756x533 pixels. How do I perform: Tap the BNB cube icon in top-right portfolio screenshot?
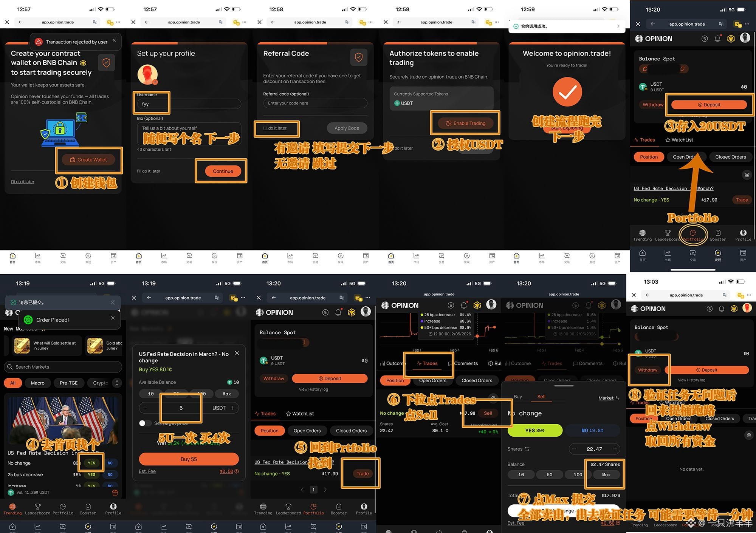coord(731,39)
